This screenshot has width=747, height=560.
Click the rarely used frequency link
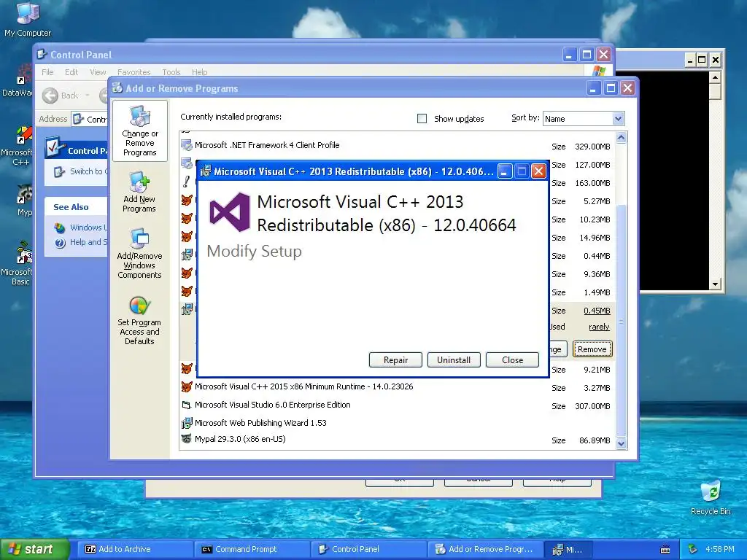[599, 327]
